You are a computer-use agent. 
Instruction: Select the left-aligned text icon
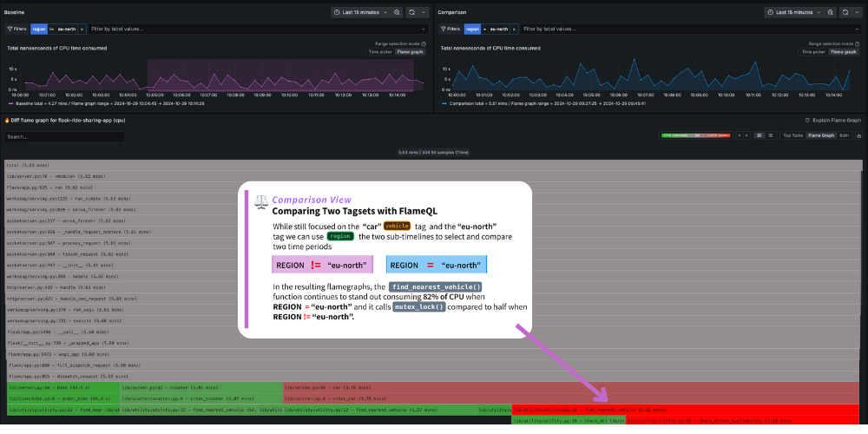[x=759, y=135]
